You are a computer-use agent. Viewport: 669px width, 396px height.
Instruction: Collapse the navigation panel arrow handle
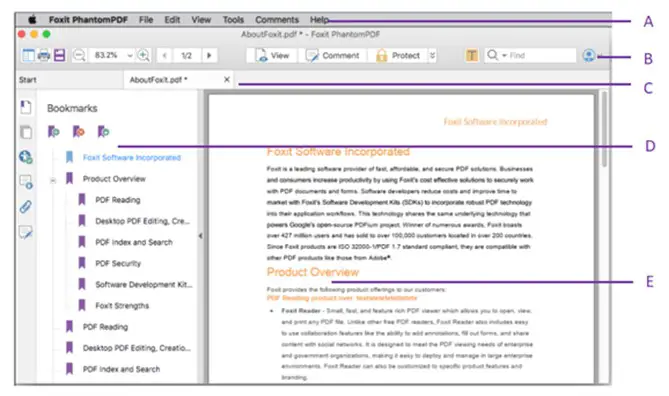pos(201,236)
